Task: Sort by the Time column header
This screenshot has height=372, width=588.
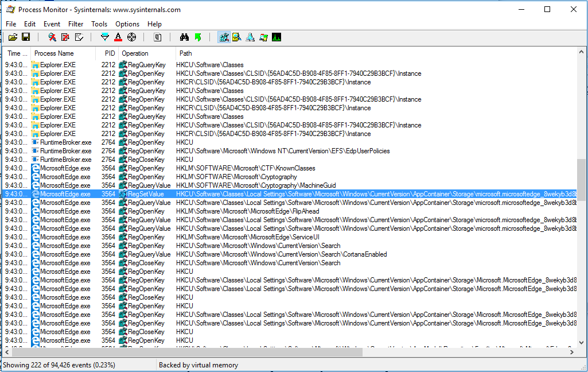Action: (17, 53)
